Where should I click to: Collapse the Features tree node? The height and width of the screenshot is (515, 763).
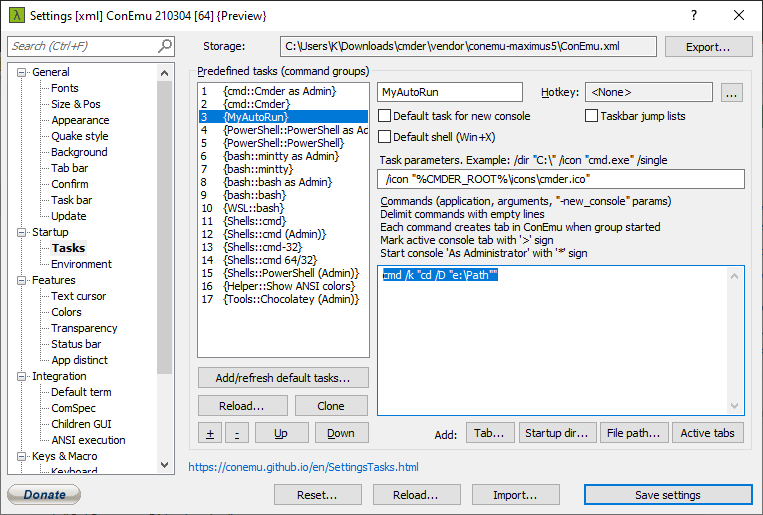click(21, 280)
